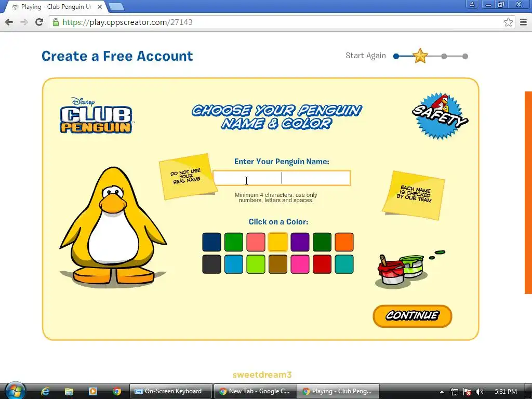Click the green padlock security icon
Viewport: 532px width, 399px height.
pos(56,22)
